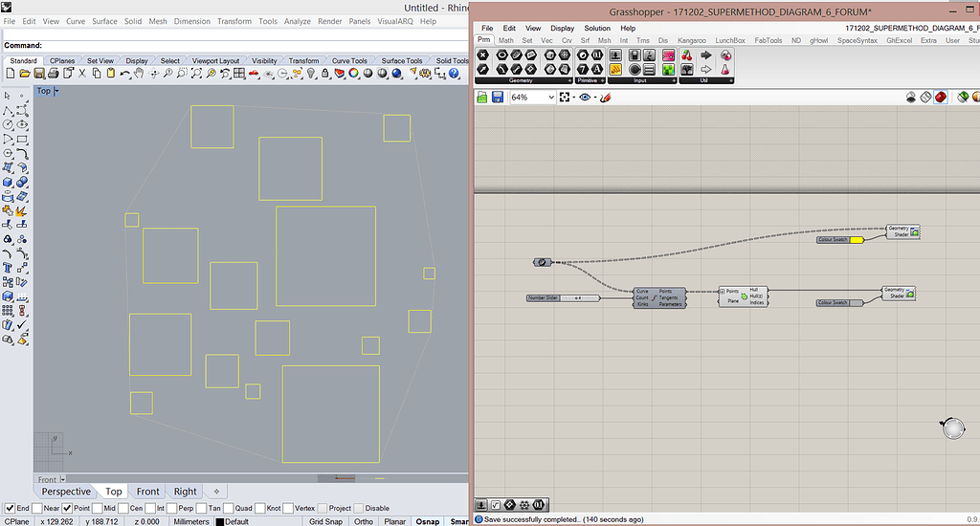Image resolution: width=980 pixels, height=526 pixels.
Task: Click the Paste clipboard icon in Rhino
Action: 111,74
